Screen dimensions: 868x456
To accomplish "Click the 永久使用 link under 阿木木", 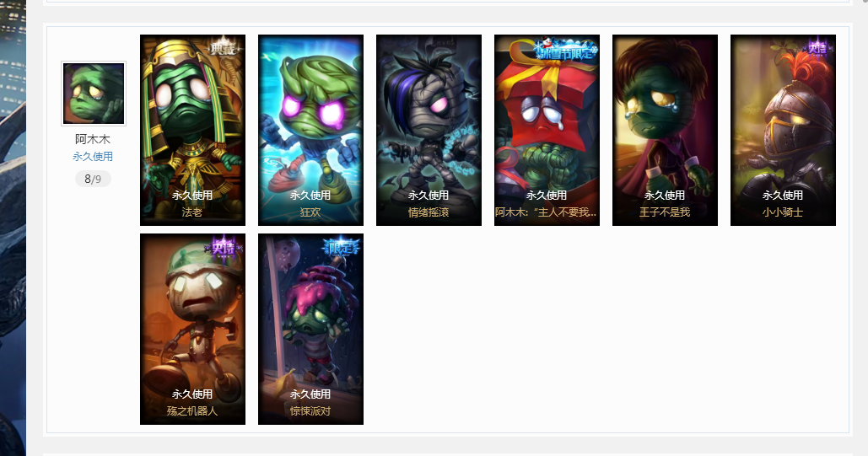I will click(93, 157).
